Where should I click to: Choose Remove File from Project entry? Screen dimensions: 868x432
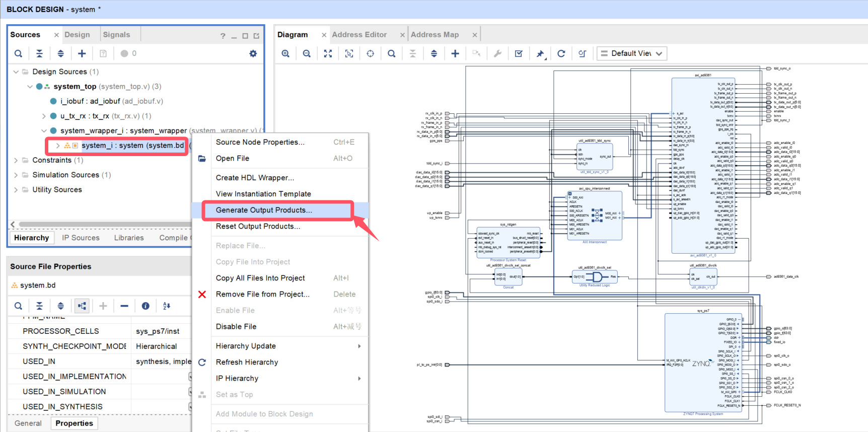click(280, 294)
